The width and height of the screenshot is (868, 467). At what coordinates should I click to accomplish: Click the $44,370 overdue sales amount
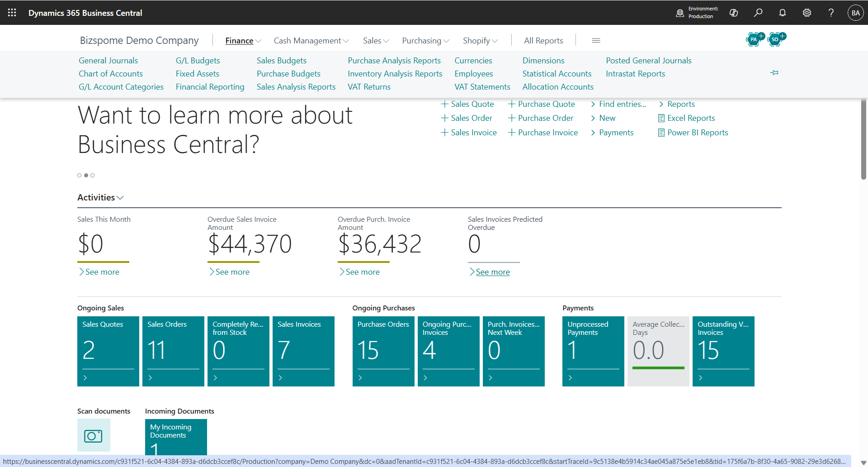pos(250,244)
